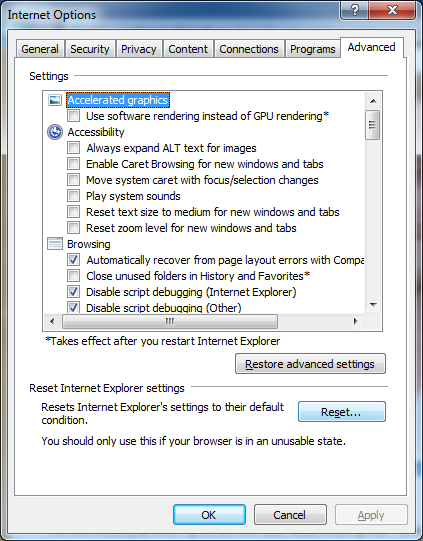This screenshot has width=423, height=541.
Task: Click the horizontal scroll left arrow
Action: 52,322
